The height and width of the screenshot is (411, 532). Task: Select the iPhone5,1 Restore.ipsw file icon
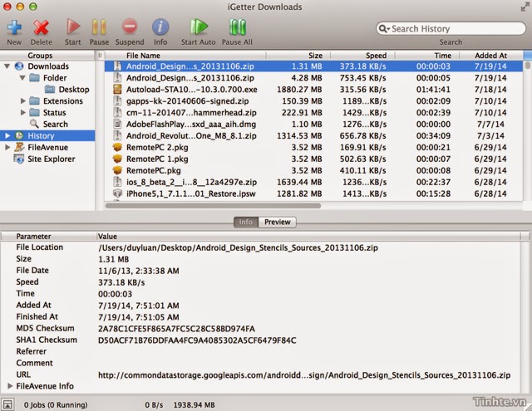pos(117,193)
